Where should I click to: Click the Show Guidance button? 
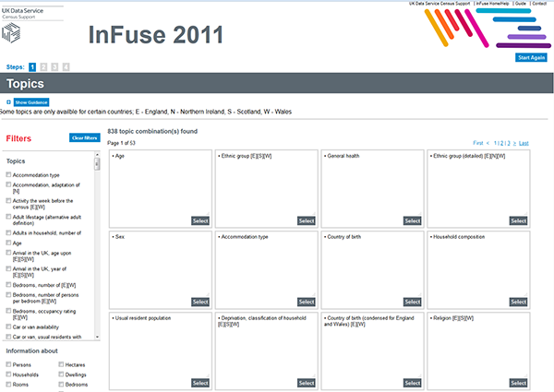click(31, 102)
